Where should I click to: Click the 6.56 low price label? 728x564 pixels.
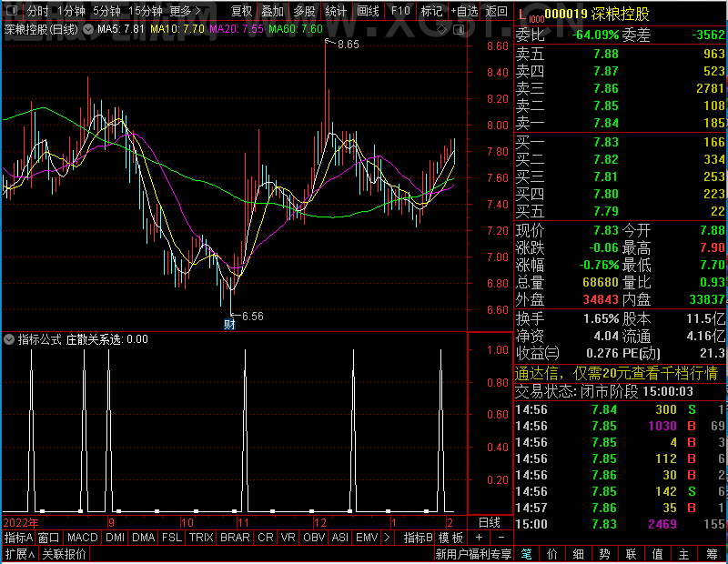pos(253,317)
